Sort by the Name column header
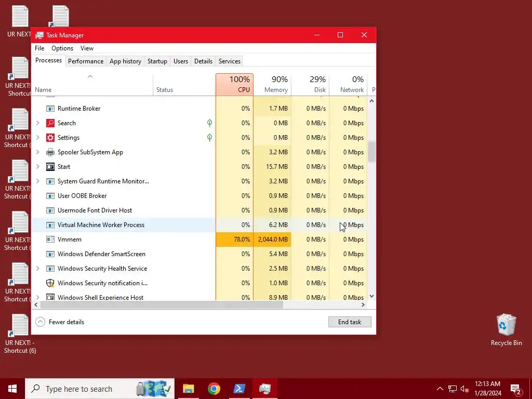Viewport: 532px width, 399px height. point(92,85)
